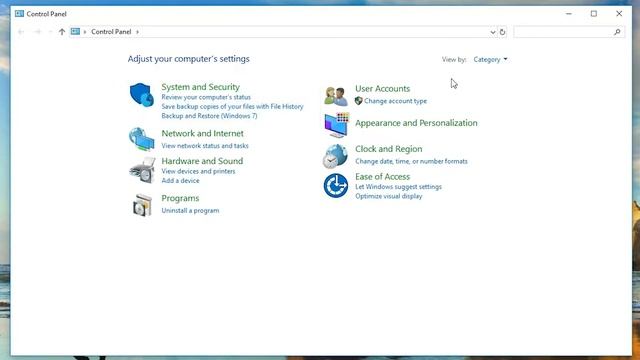Viewport: 640px width, 360px height.
Task: Select Change date, time, or number formats
Action: tap(411, 161)
